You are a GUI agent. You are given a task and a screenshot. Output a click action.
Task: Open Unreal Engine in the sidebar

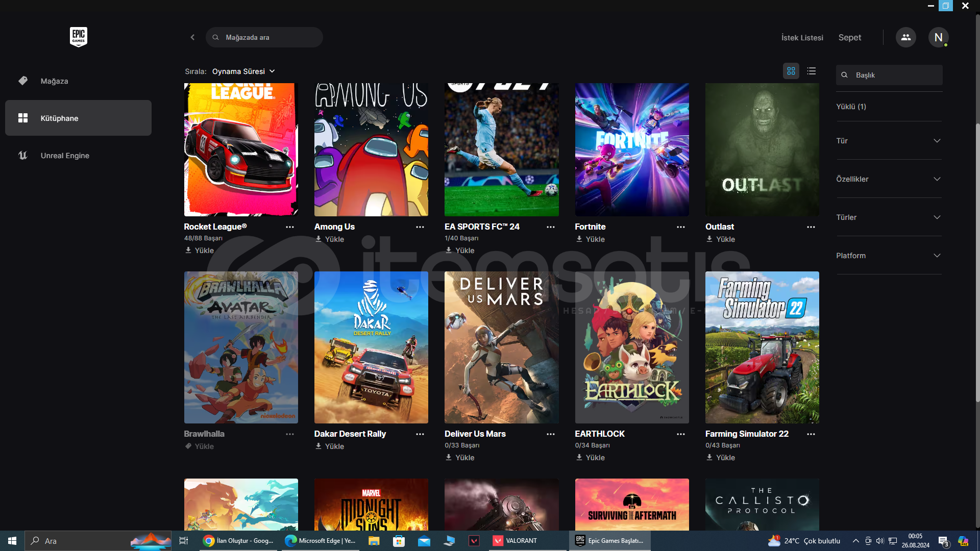(65, 156)
